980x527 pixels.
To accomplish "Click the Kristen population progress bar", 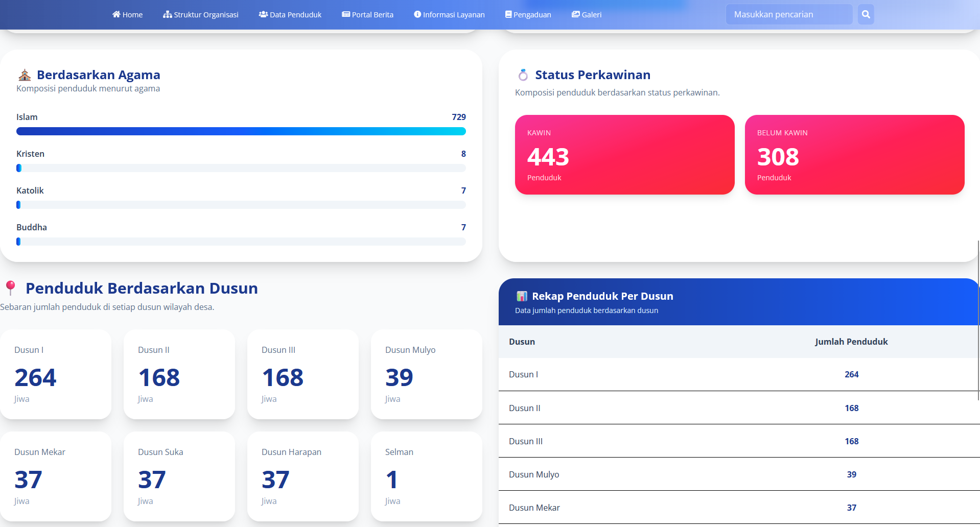I will (x=241, y=168).
